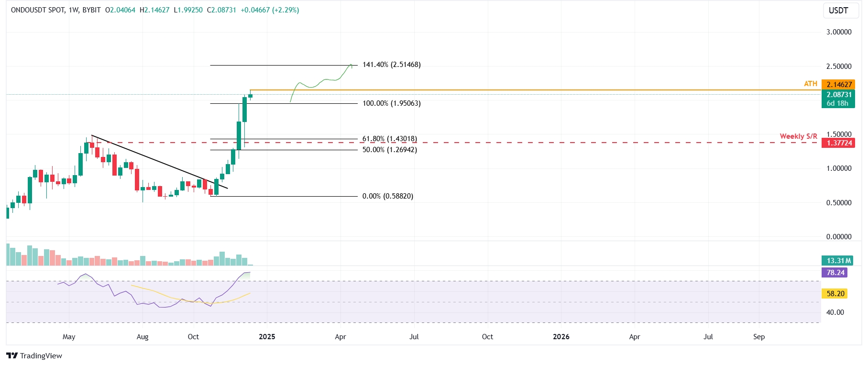This screenshot has width=868, height=366.
Task: Click the yellow 58.20 RSI average tag
Action: 835,294
